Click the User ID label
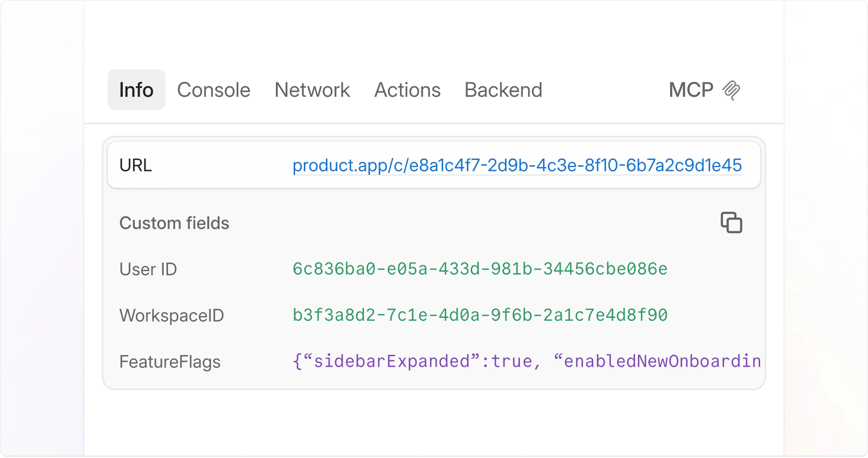The image size is (868, 458). click(x=148, y=269)
